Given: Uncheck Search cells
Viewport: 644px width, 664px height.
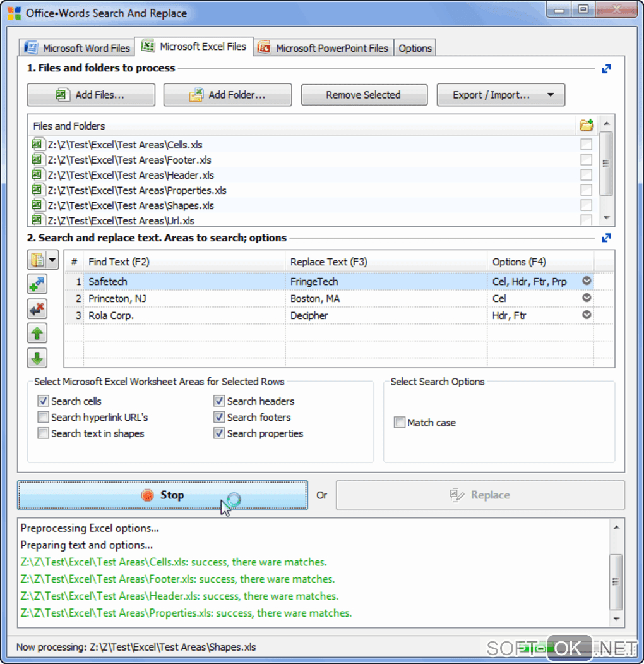Looking at the screenshot, I should pos(43,401).
